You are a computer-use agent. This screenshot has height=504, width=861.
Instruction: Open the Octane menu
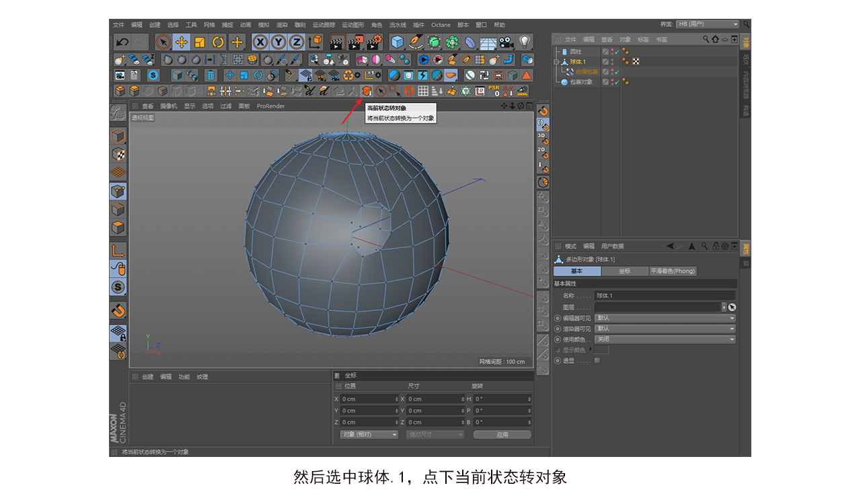pyautogui.click(x=441, y=25)
